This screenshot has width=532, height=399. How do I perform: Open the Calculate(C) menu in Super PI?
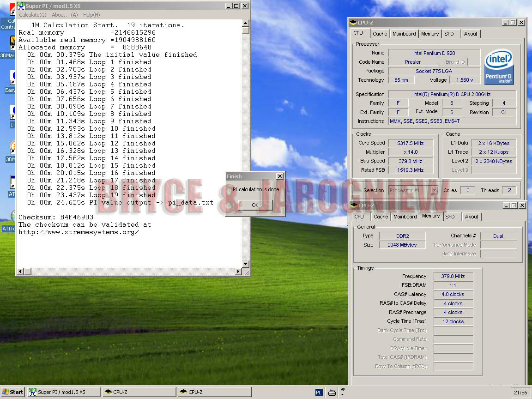point(33,15)
